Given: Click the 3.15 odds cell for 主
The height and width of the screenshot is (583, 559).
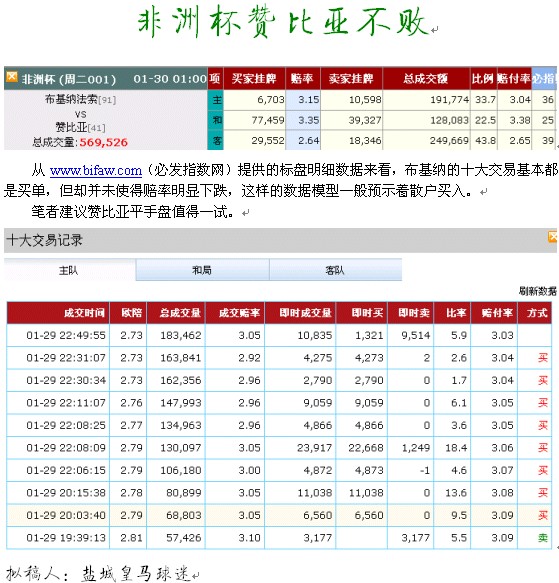Looking at the screenshot, I should (303, 100).
